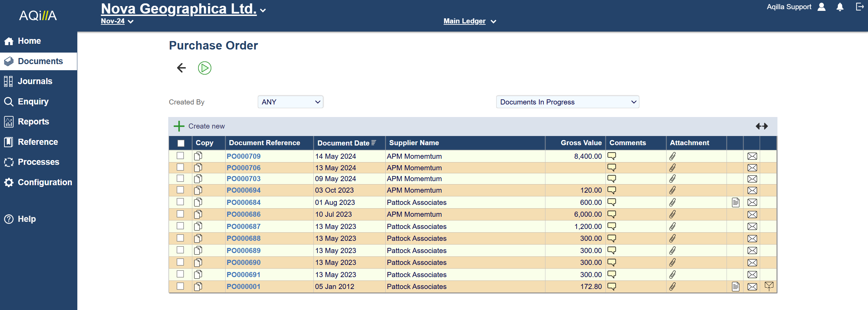Screen dimensions: 868x310
Task: Open document page icon for PO000684
Action: point(735,202)
